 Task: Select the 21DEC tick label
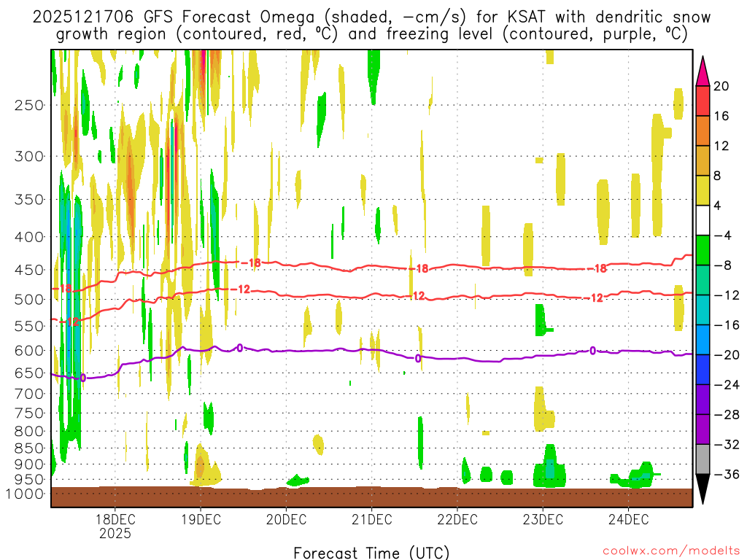point(371,519)
